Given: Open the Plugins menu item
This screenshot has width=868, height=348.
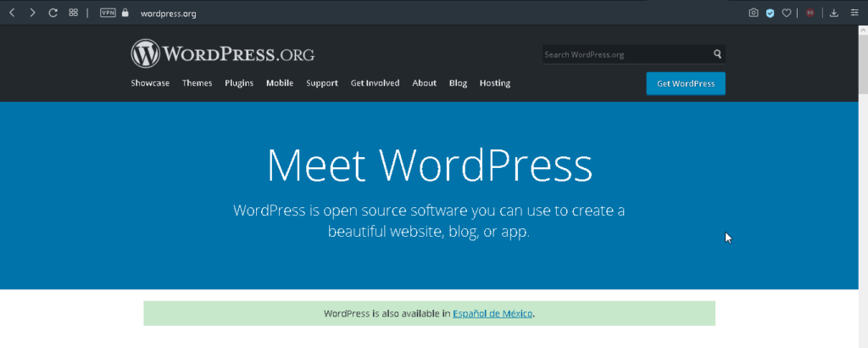Looking at the screenshot, I should click(x=239, y=83).
